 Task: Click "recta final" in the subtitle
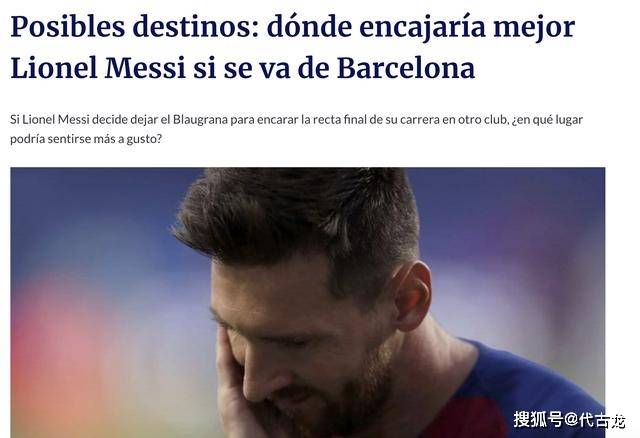tap(337, 120)
